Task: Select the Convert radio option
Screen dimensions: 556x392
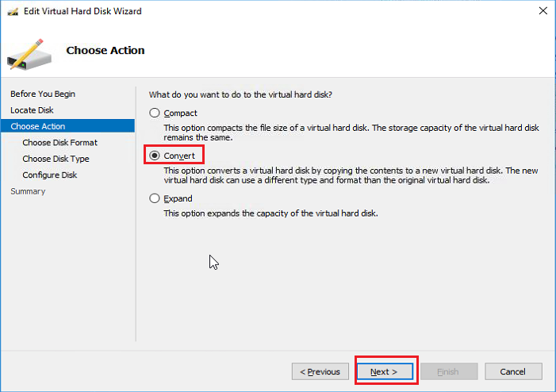Action: pos(155,156)
